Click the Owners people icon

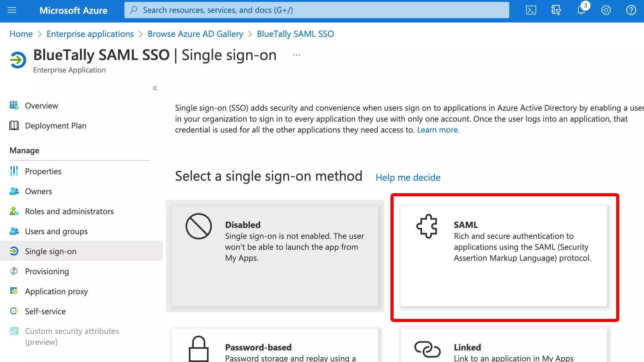coord(14,191)
